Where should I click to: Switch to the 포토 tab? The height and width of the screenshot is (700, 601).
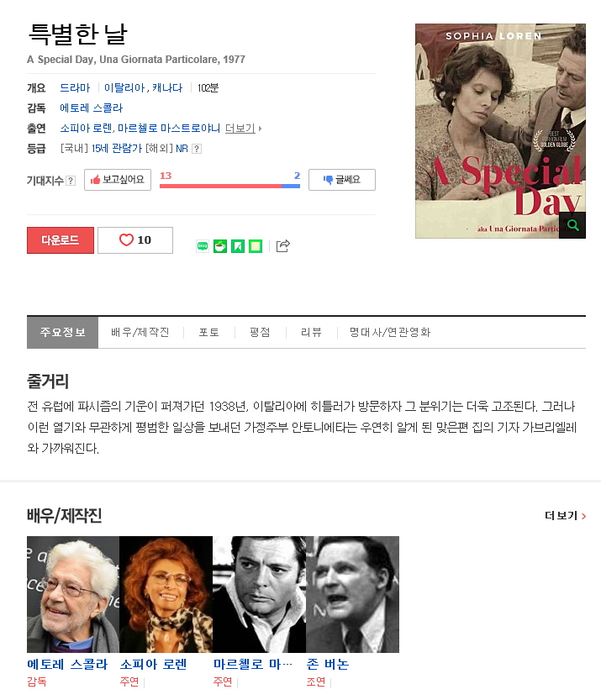(x=209, y=332)
